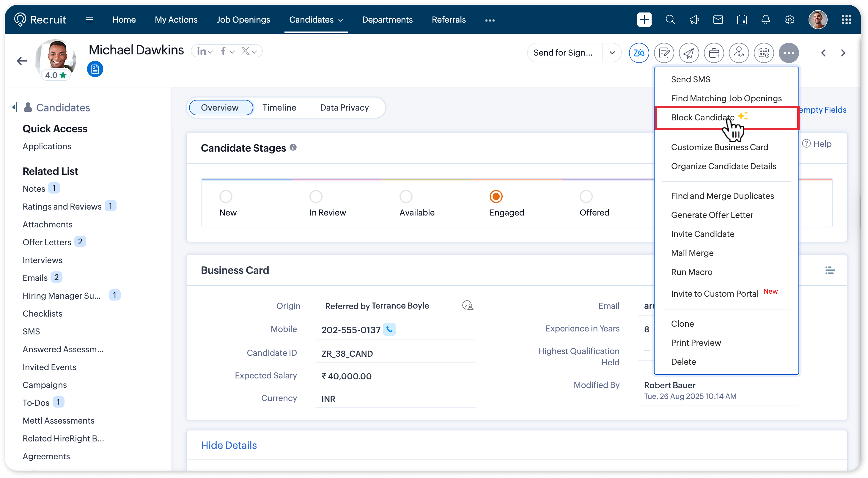Screen dimensions: 868x478
Task: Open the resume document icon under name
Action: pyautogui.click(x=95, y=69)
